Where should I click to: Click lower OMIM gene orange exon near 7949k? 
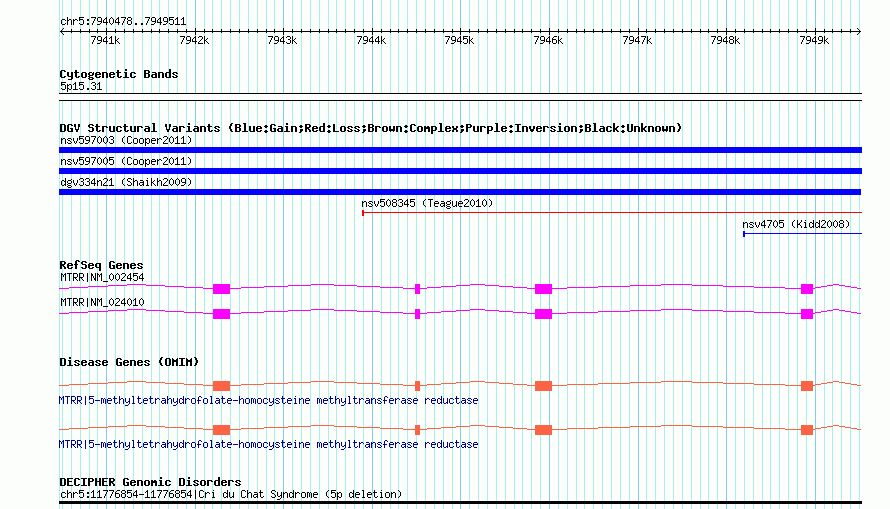pyautogui.click(x=807, y=430)
